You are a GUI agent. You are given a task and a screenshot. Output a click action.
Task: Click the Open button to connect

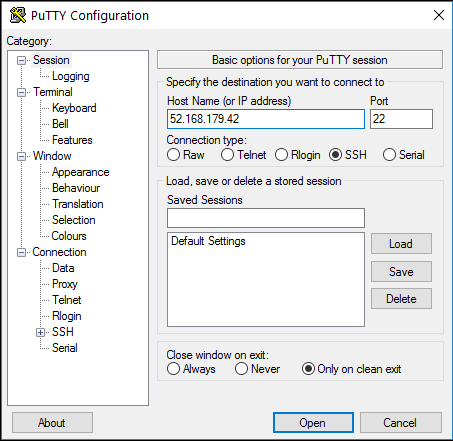pyautogui.click(x=313, y=423)
